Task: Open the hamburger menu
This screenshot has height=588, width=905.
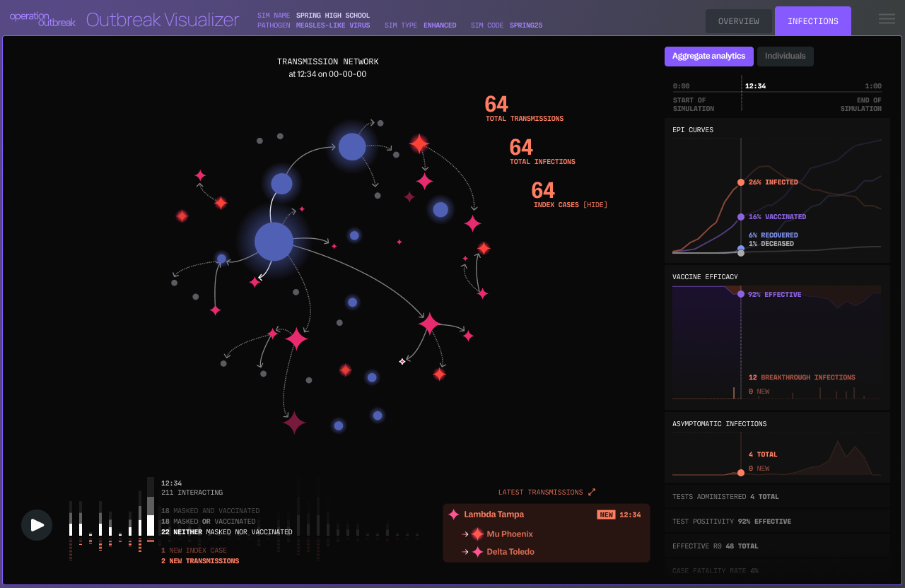Action: point(887,19)
